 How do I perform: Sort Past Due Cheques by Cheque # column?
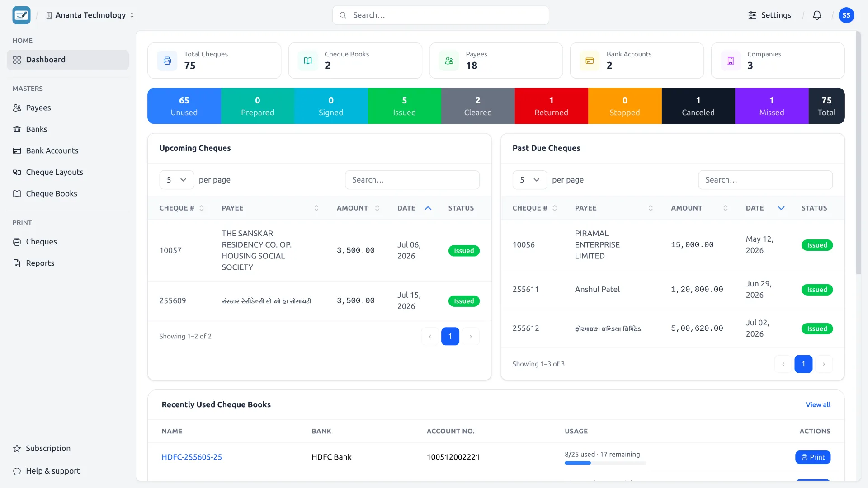(x=555, y=208)
